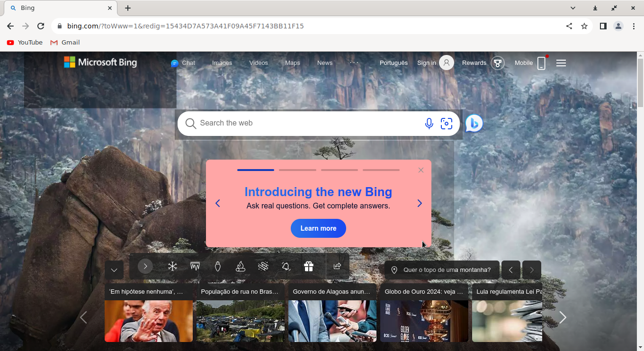Click the snowflake icon
The height and width of the screenshot is (351, 644).
click(172, 266)
